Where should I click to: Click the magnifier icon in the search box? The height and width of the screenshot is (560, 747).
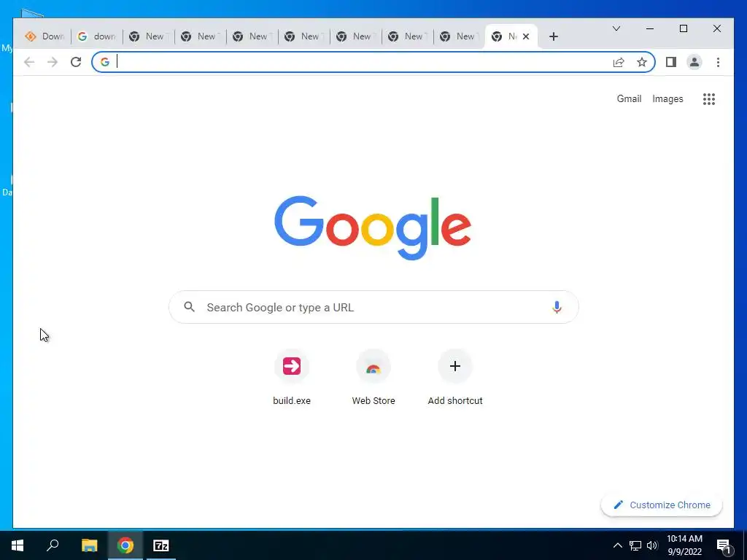point(189,307)
